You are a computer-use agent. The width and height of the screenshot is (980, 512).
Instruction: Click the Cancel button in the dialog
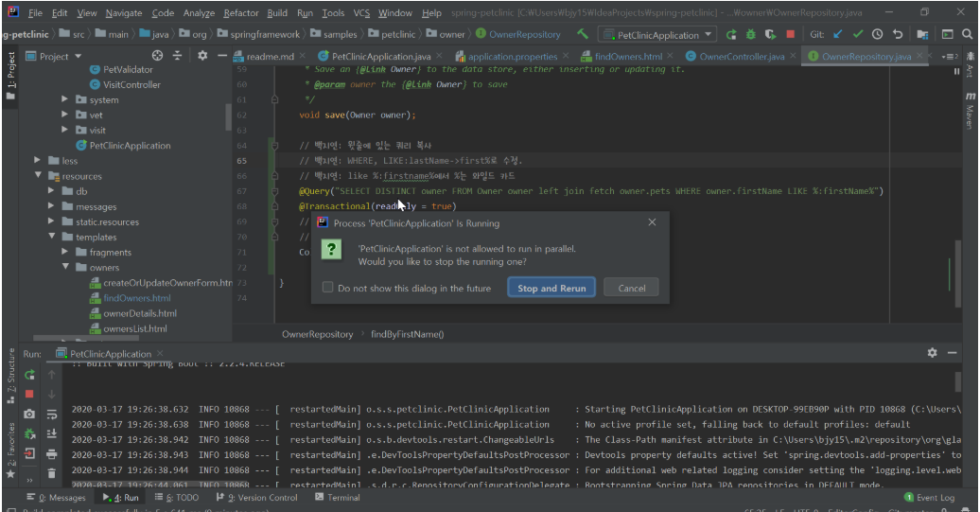tap(631, 289)
